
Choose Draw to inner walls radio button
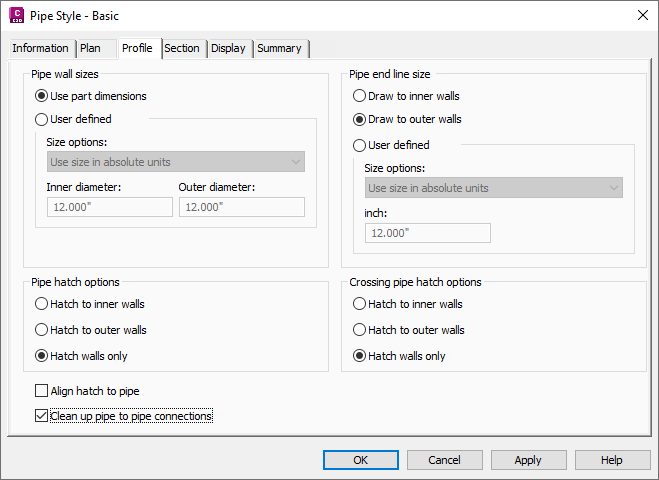point(359,96)
